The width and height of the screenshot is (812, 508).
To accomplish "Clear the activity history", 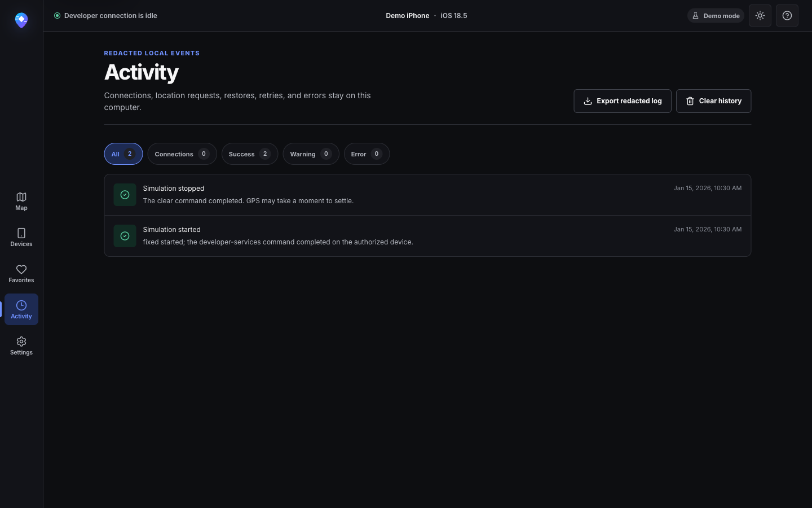I will point(713,101).
